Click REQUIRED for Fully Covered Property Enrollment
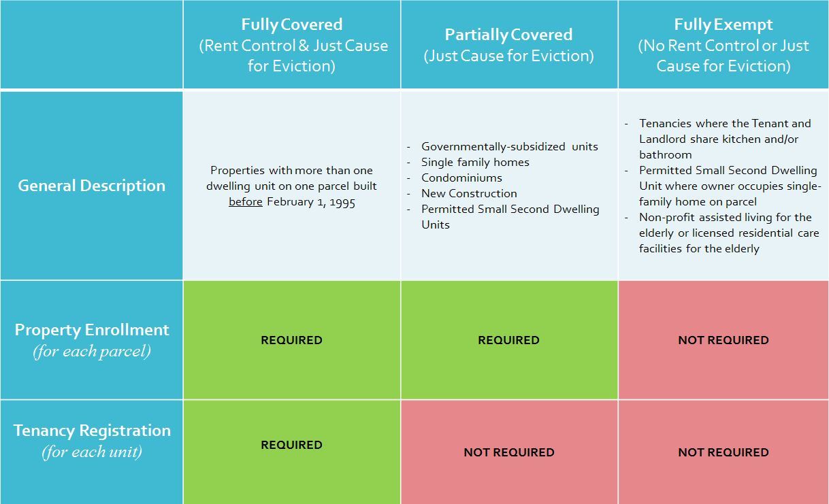 pyautogui.click(x=291, y=340)
